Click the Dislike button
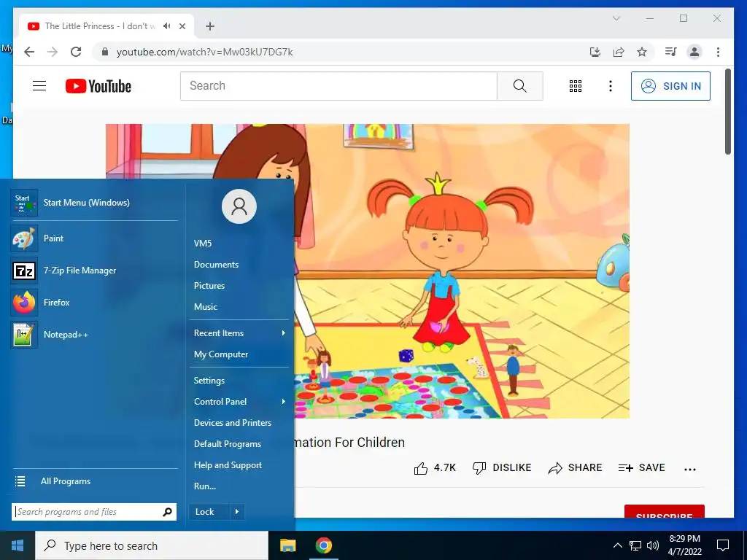The height and width of the screenshot is (560, 747). [502, 468]
